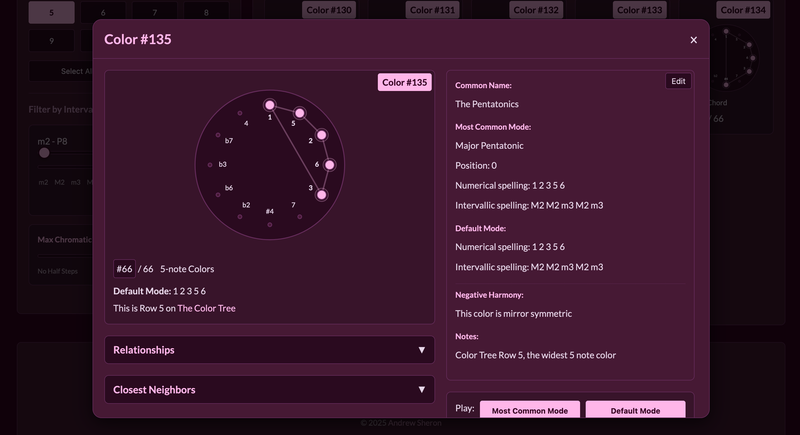Select note 2 on the circle
The height and width of the screenshot is (435, 800).
point(321,135)
